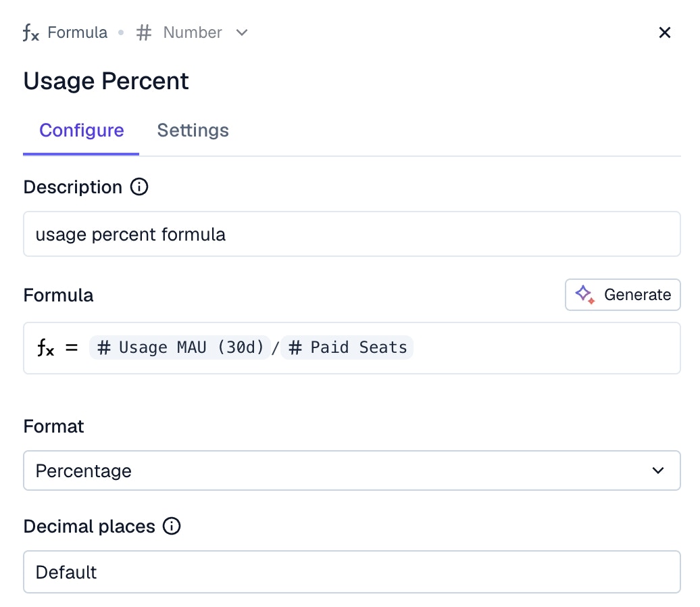Click the sparkle icon on Generate
The width and height of the screenshot is (700, 607).
(584, 295)
